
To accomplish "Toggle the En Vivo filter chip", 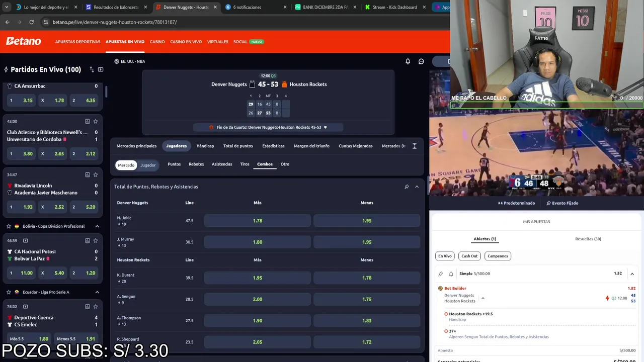I will [x=445, y=256].
